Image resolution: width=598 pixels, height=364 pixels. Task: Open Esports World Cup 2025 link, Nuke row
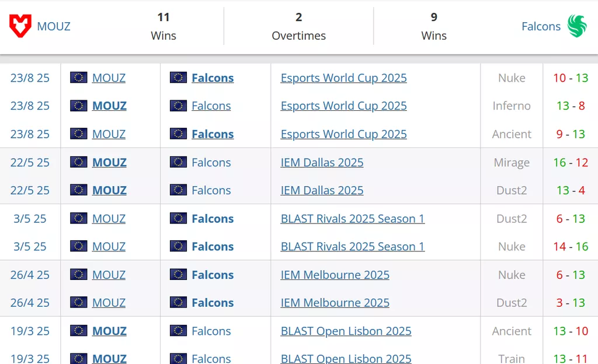point(343,78)
